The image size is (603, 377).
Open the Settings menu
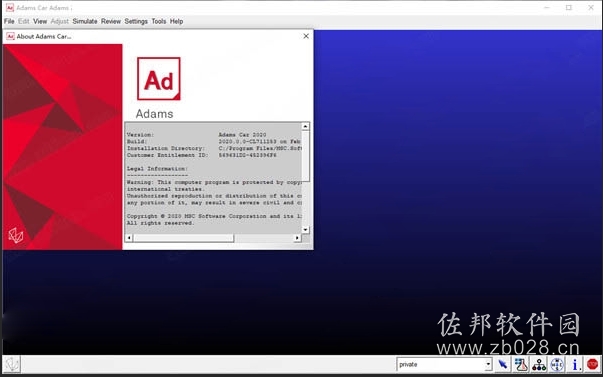(136, 21)
